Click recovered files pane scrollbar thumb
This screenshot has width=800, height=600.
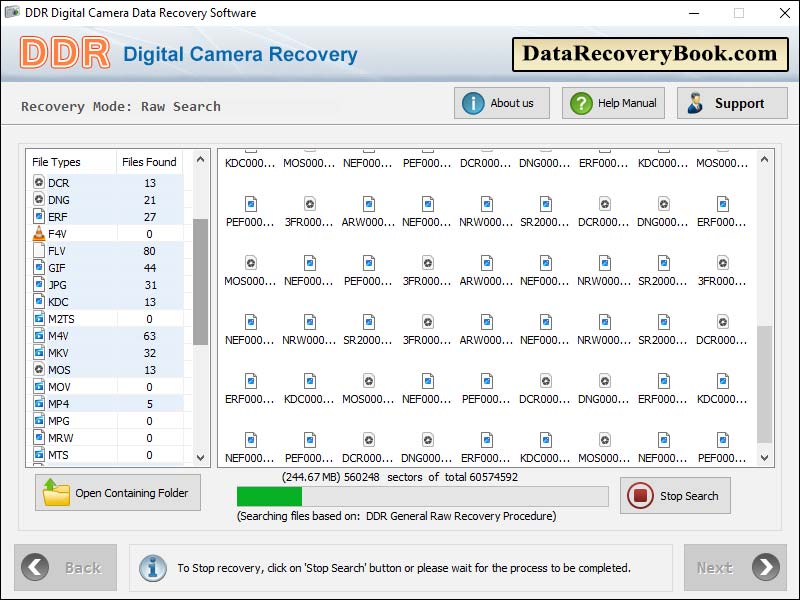point(764,384)
